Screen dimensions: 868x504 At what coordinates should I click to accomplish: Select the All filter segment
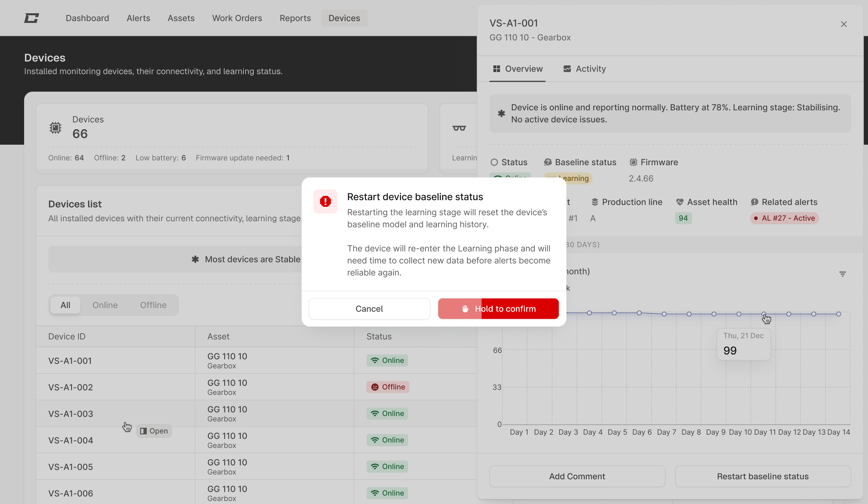[x=65, y=305]
